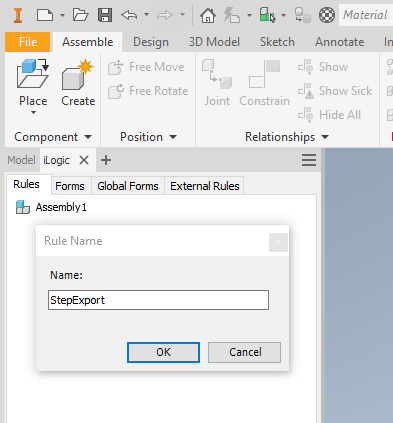Switch to the Annotate ribbon tab

340,42
